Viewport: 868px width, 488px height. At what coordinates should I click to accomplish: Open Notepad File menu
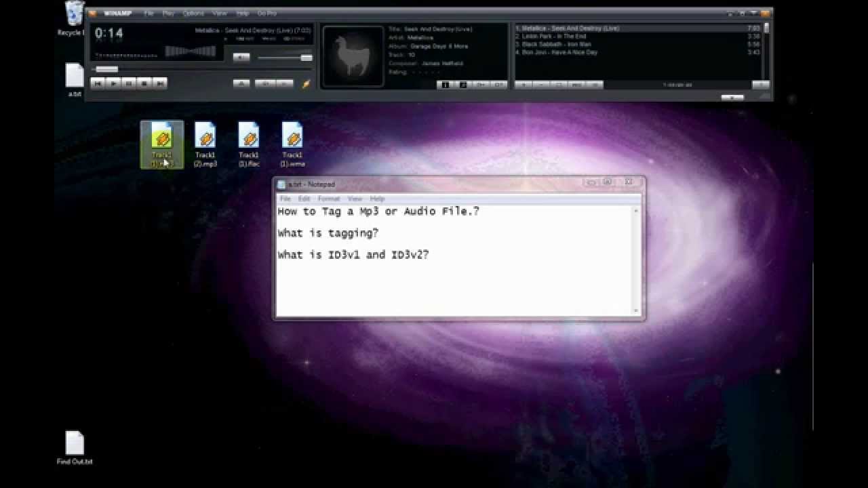(285, 199)
